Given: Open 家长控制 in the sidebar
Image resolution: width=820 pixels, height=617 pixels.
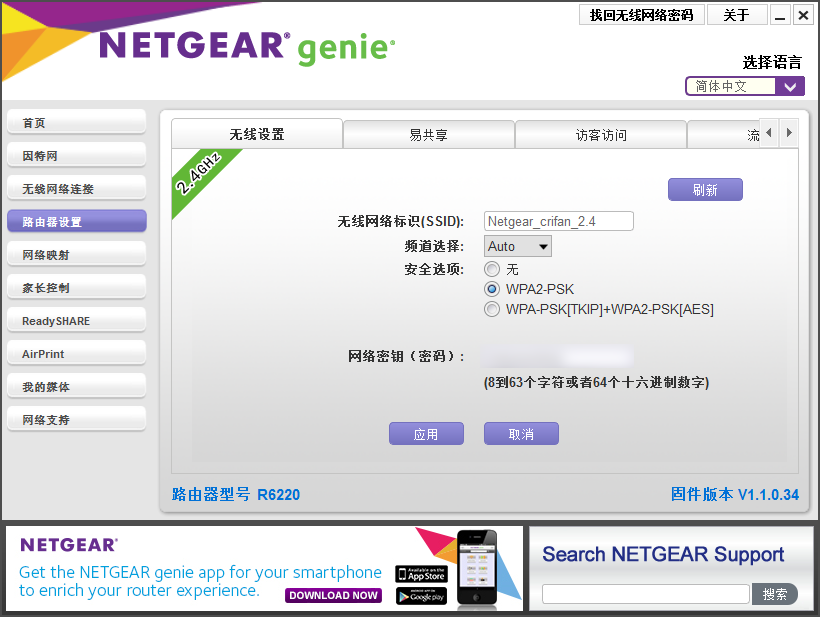Looking at the screenshot, I should click(x=76, y=287).
